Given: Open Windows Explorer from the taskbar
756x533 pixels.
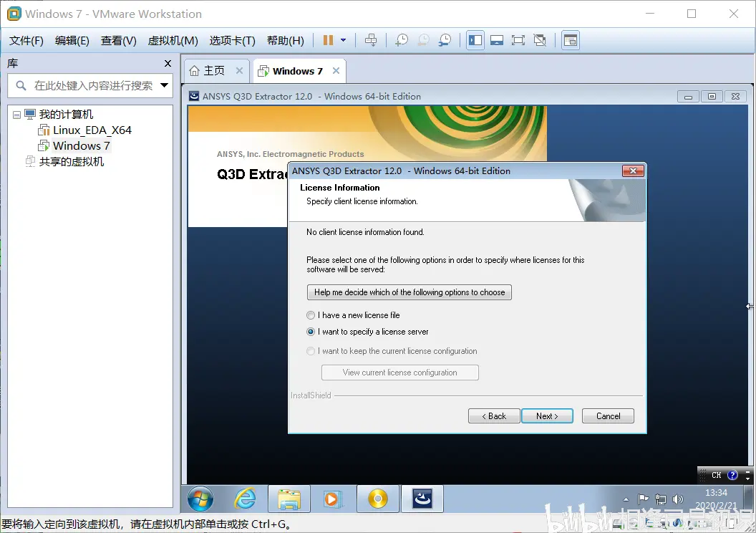Looking at the screenshot, I should [289, 499].
